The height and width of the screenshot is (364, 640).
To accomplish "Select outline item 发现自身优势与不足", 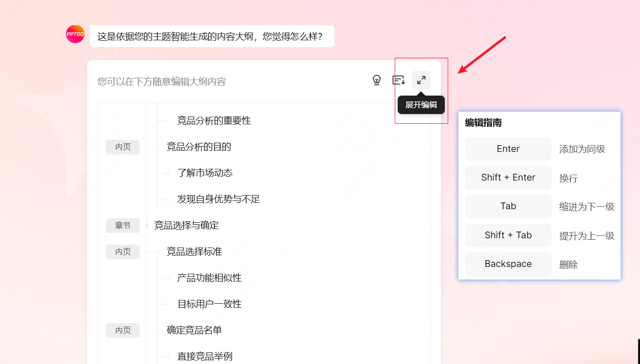I will [x=219, y=199].
